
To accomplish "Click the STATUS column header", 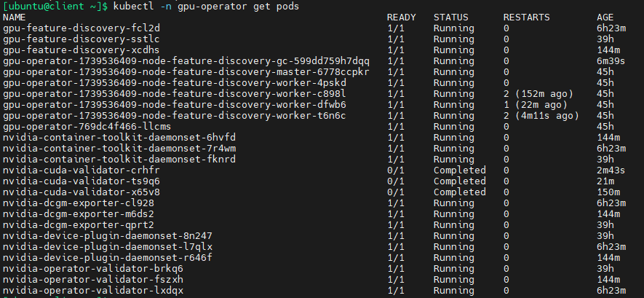I will tap(451, 17).
